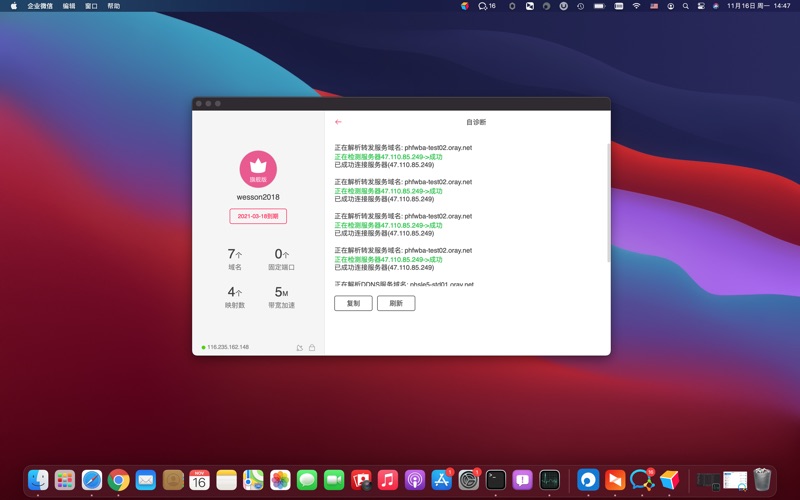Click the diagnosis log scrollbar
Image resolution: width=800 pixels, height=500 pixels.
coord(607,200)
